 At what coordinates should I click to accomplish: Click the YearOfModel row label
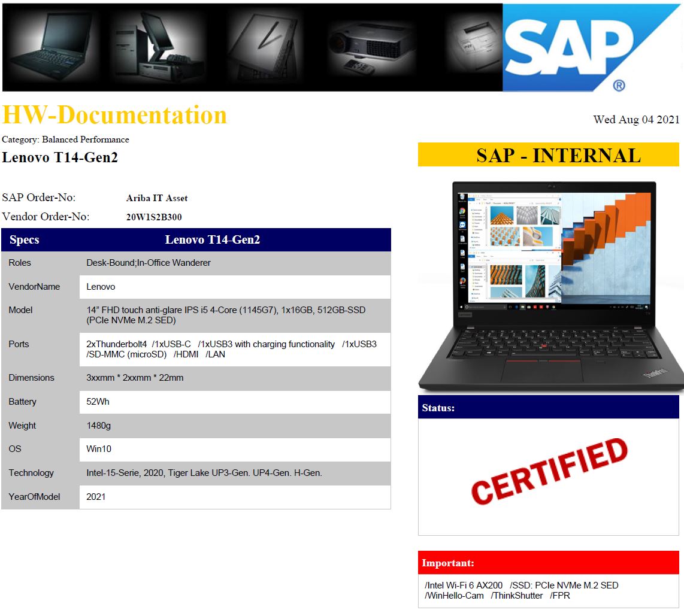coord(34,497)
